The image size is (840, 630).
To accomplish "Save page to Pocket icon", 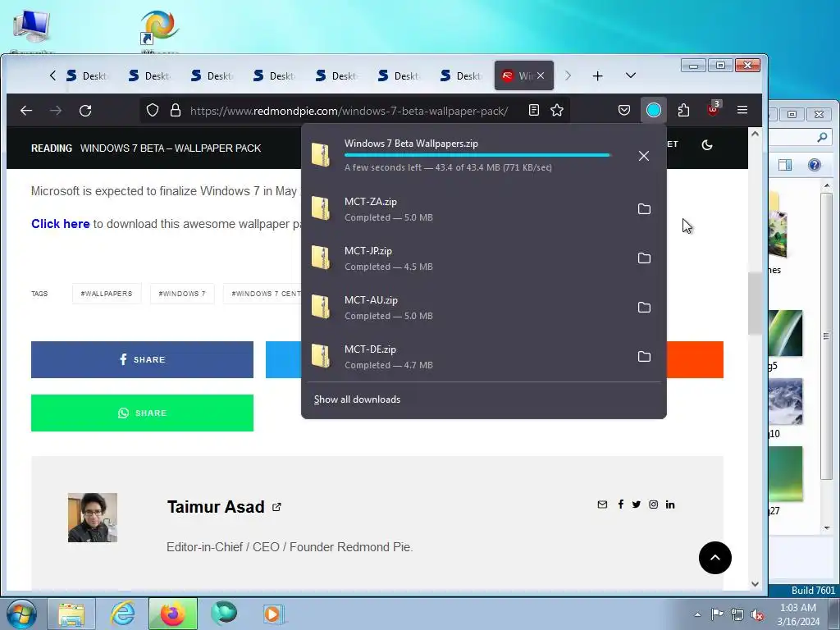I will [624, 111].
